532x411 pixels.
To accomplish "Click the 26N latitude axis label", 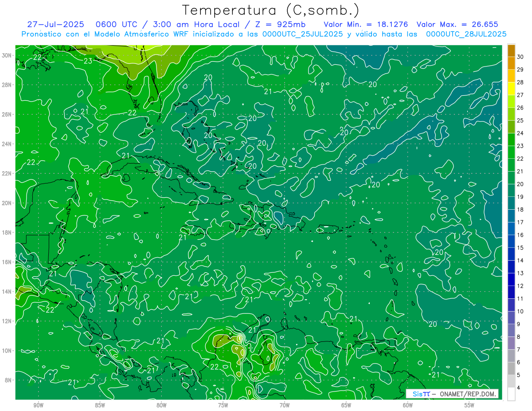I will pyautogui.click(x=7, y=114).
